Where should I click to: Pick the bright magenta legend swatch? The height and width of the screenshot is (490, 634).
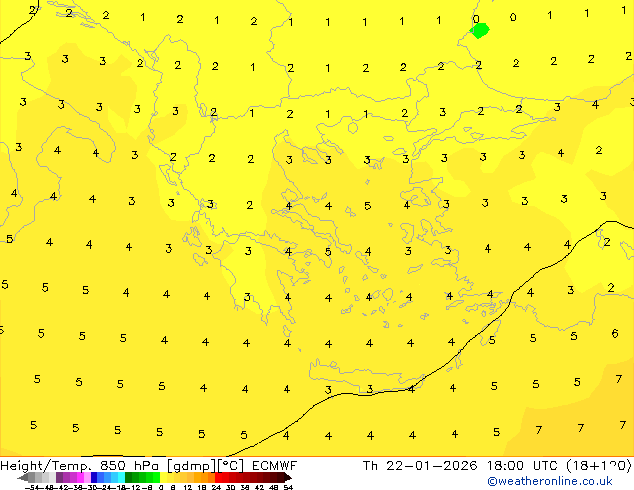[x=80, y=477]
